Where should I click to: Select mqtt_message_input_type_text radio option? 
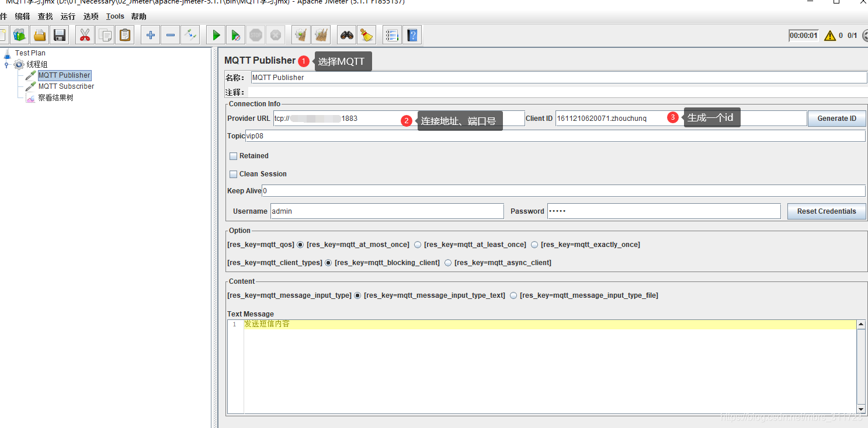[357, 295]
